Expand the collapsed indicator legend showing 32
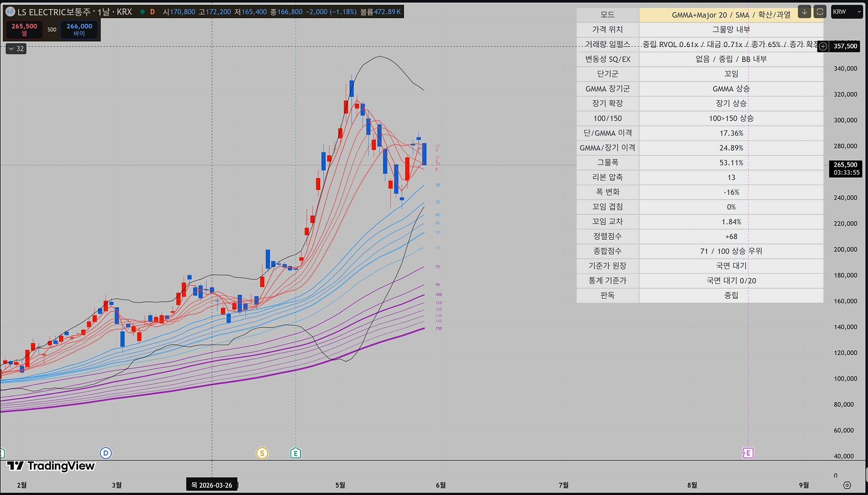Screen dimensions: 868x495 (16, 49)
